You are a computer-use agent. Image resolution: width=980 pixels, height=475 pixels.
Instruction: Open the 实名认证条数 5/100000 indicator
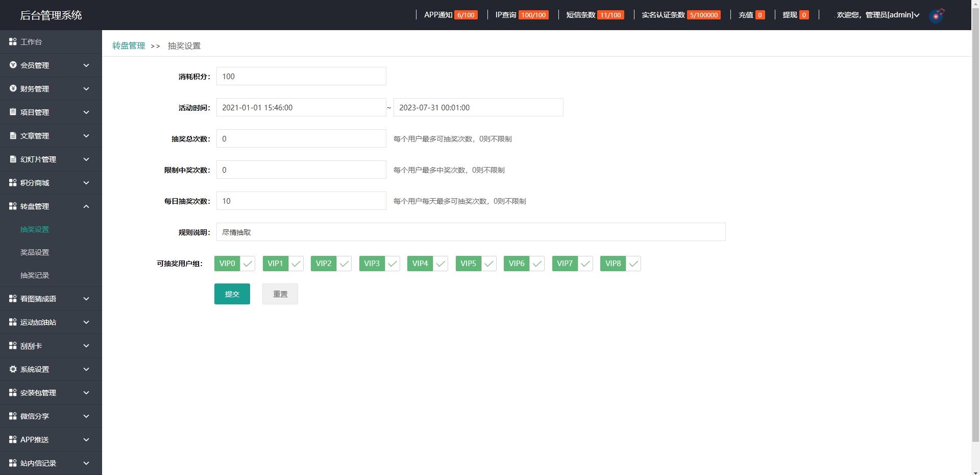681,15
